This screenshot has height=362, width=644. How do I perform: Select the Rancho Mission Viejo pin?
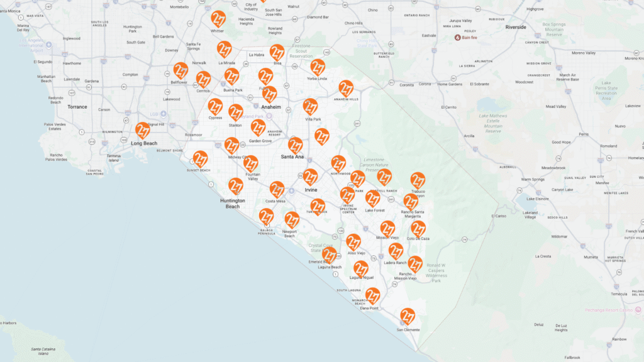pyautogui.click(x=415, y=265)
